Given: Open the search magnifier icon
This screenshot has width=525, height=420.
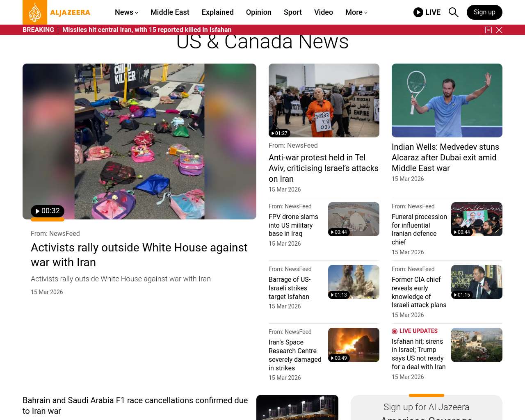Looking at the screenshot, I should tap(453, 12).
